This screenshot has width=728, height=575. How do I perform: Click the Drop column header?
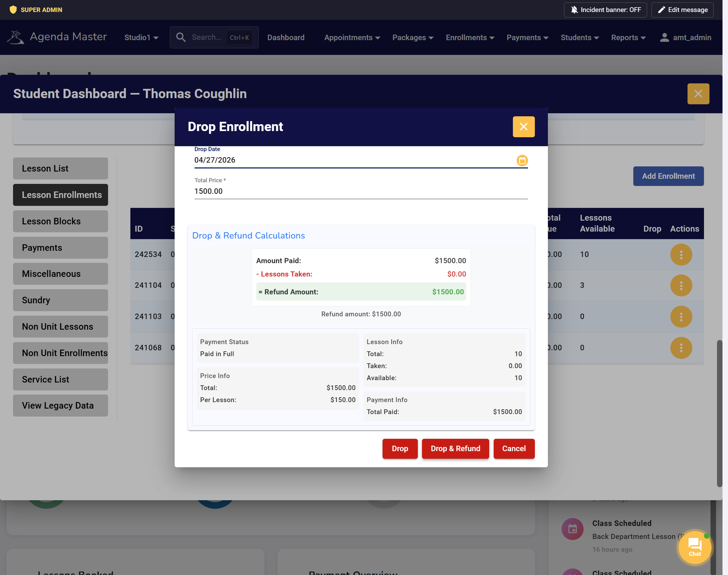click(x=652, y=229)
